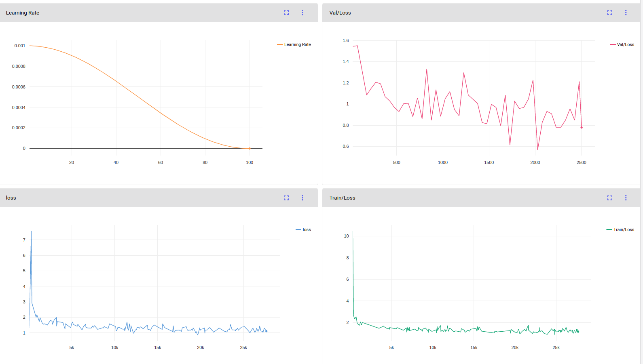
Task: Toggle Val/Loss series in legend
Action: click(622, 44)
